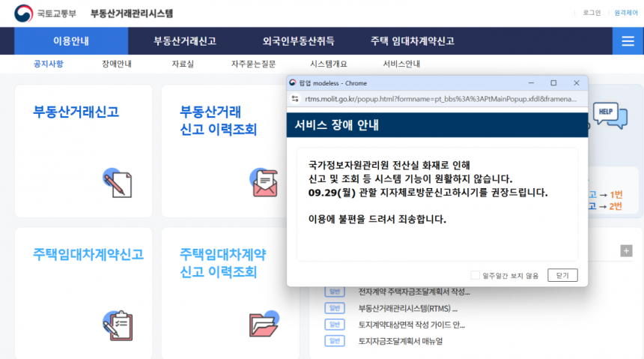This screenshot has height=359, width=644.
Task: Click the 원격제어 link at top right
Action: [x=625, y=13]
